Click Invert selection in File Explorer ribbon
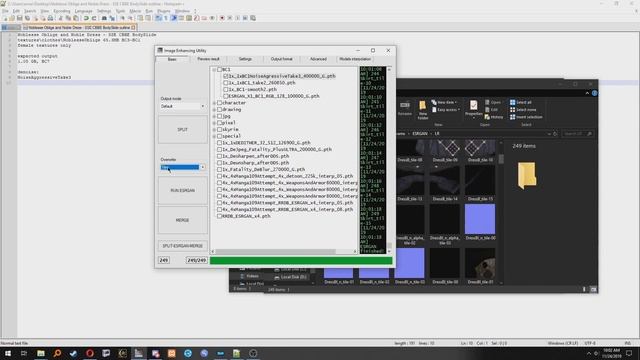 (x=526, y=117)
